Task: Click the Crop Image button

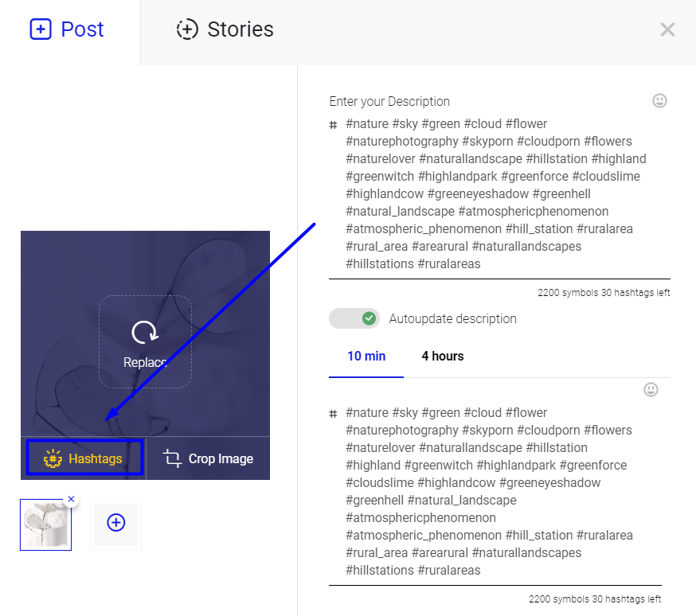Action: pos(208,458)
